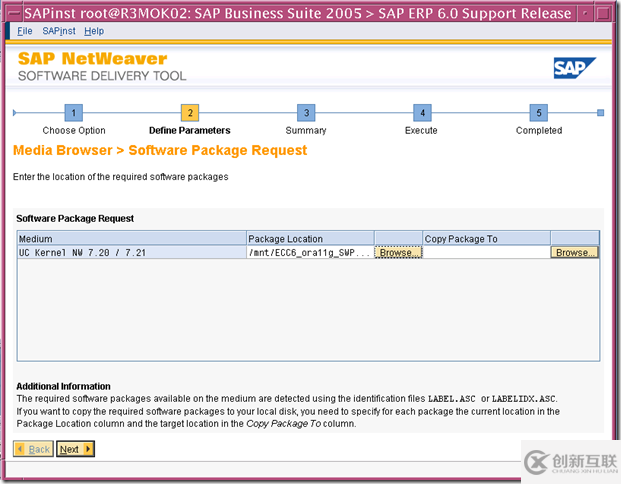The height and width of the screenshot is (484, 621).
Task: Click the Completed step label
Action: coord(539,130)
